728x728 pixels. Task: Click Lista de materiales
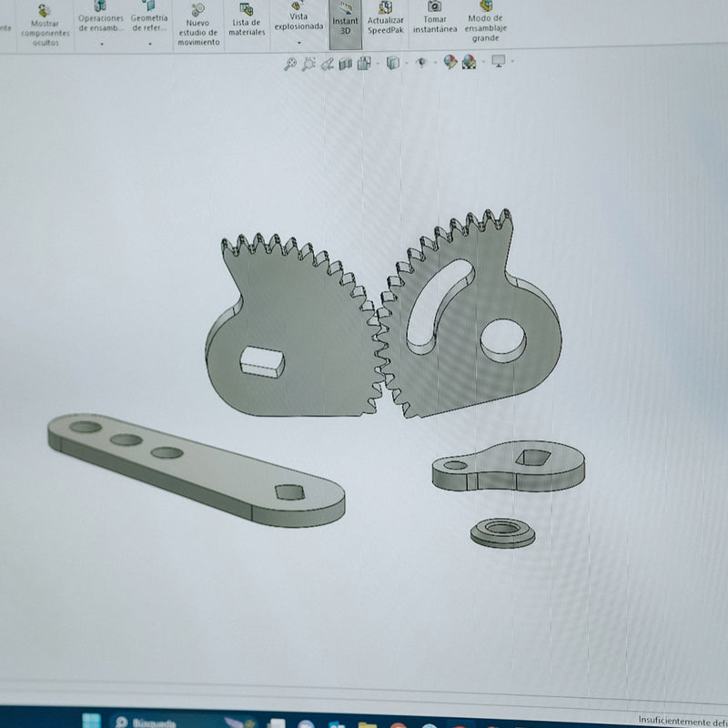click(x=247, y=20)
